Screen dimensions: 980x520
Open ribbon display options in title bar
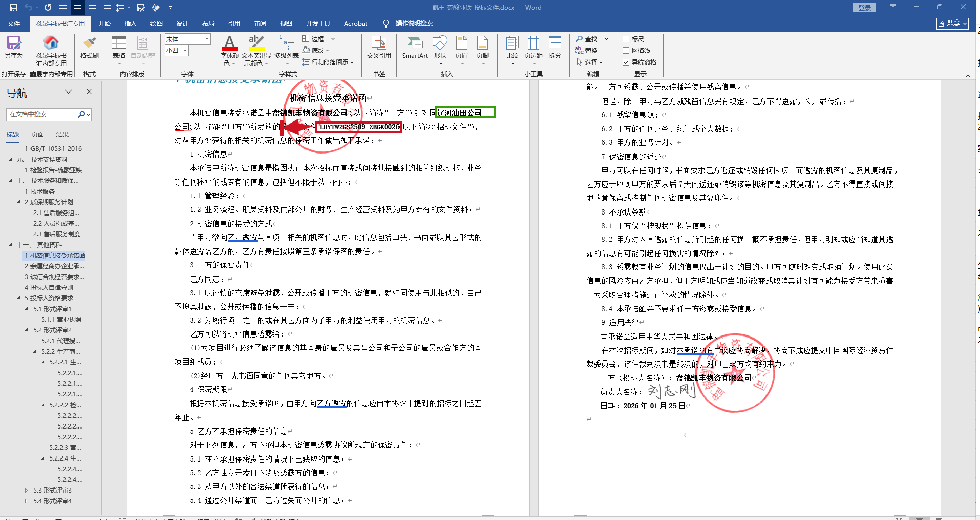[893, 8]
